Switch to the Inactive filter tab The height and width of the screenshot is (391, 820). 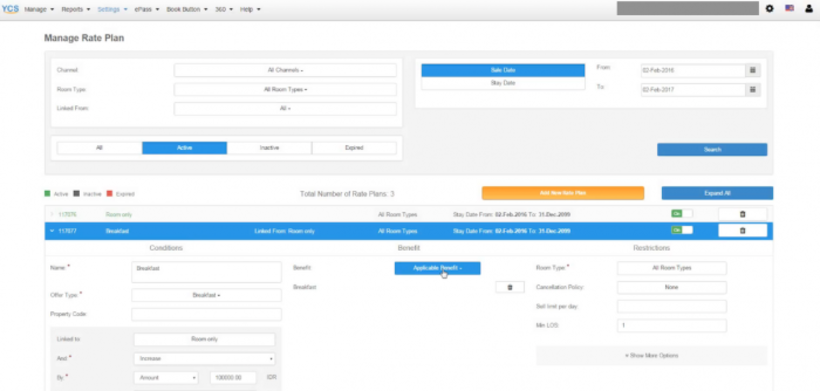click(x=269, y=148)
